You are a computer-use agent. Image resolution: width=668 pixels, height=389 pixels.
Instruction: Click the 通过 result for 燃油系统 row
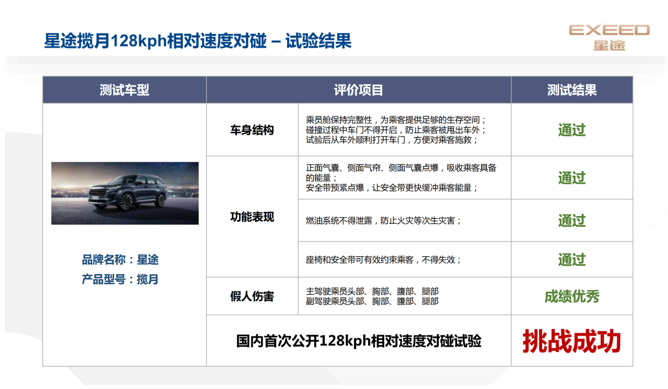click(572, 221)
